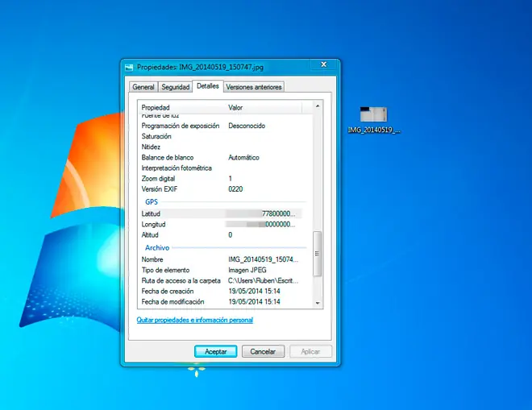This screenshot has width=532, height=410.
Task: Click the scrollbar down arrow
Action: [x=318, y=303]
